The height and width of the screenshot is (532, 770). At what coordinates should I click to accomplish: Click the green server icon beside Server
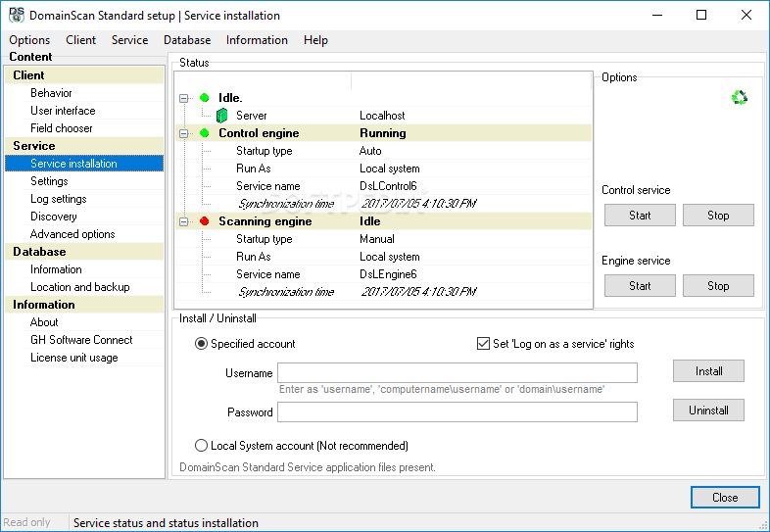(222, 116)
